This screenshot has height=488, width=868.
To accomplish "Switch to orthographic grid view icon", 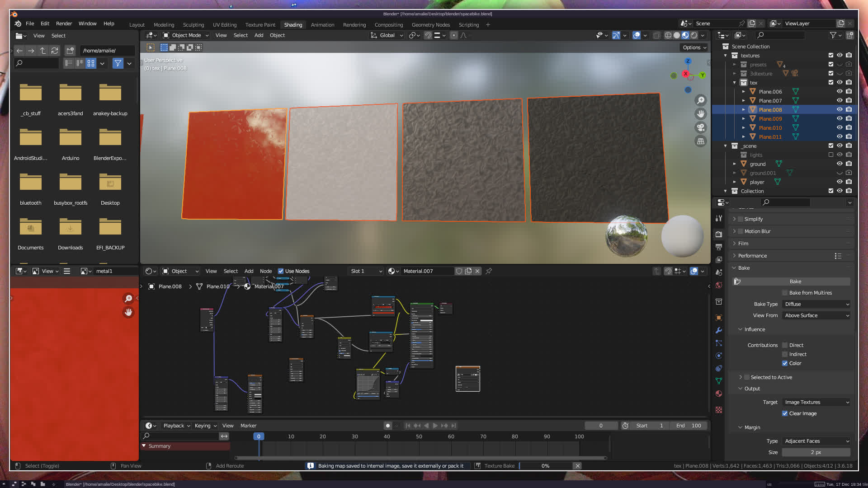I will pyautogui.click(x=701, y=141).
